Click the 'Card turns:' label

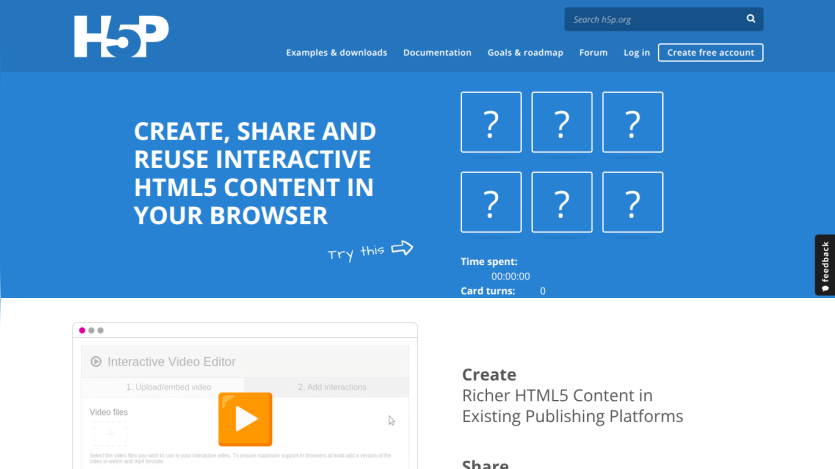(x=488, y=291)
